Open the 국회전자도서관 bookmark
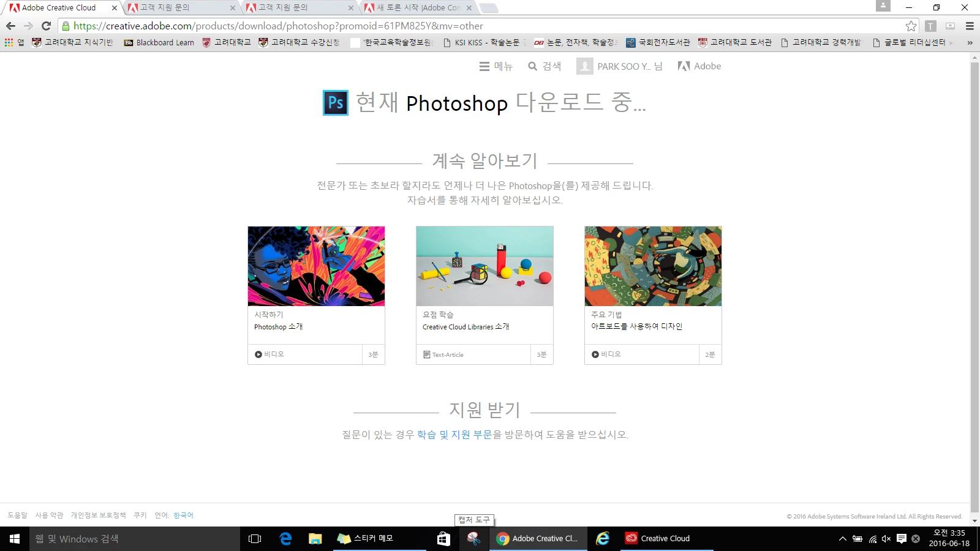 (658, 43)
